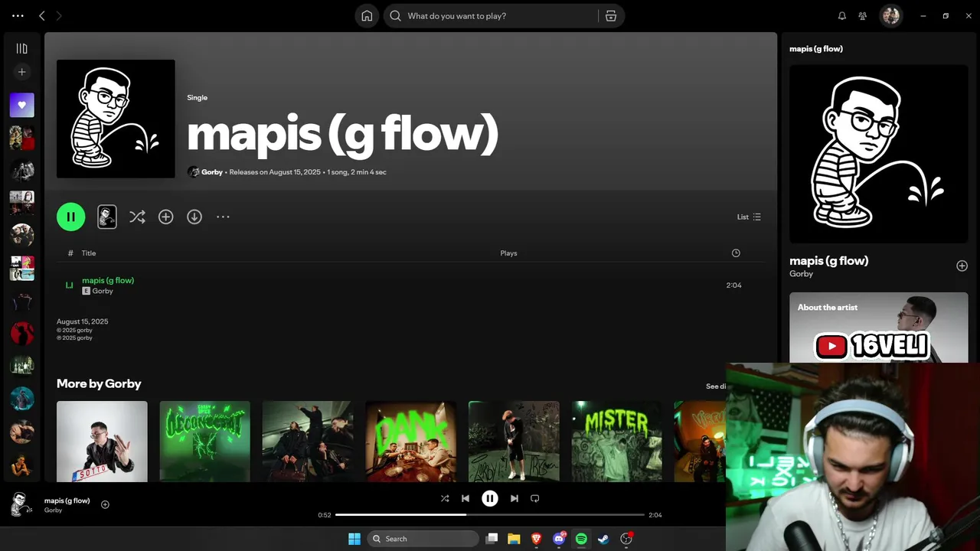This screenshot has height=551, width=980.
Task: Open Gorby artist link in album header
Action: [212, 172]
